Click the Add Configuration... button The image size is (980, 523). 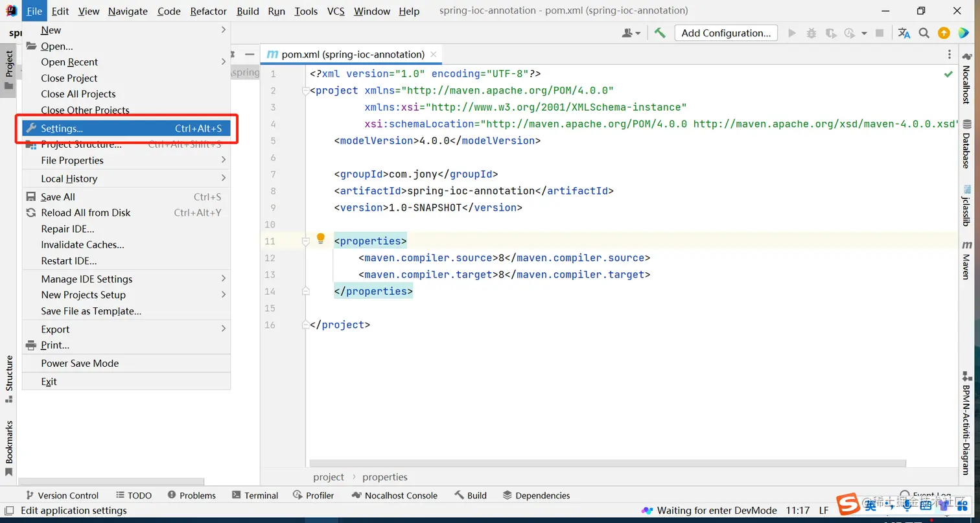(726, 33)
